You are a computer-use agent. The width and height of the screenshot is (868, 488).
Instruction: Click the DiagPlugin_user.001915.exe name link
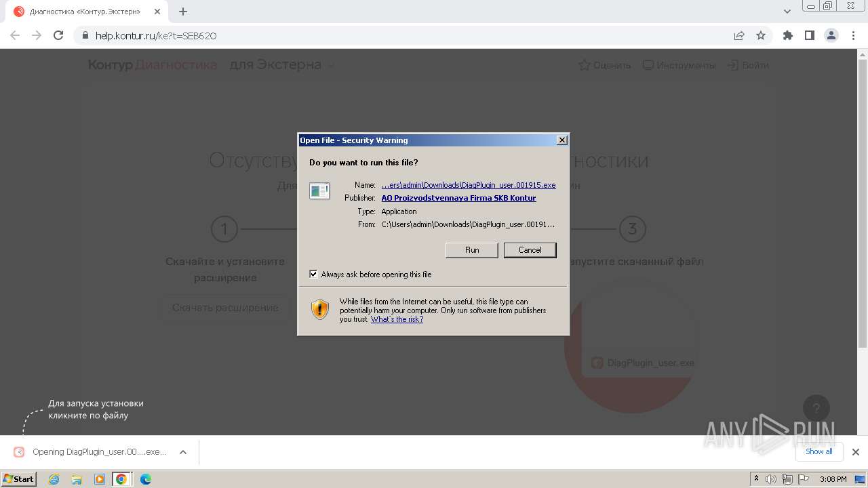pos(469,185)
